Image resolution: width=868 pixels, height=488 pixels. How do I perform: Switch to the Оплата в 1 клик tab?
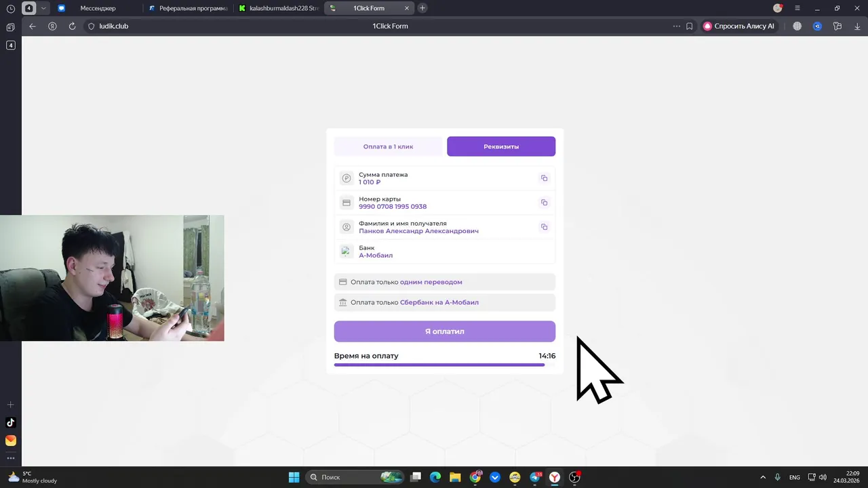[x=388, y=146]
